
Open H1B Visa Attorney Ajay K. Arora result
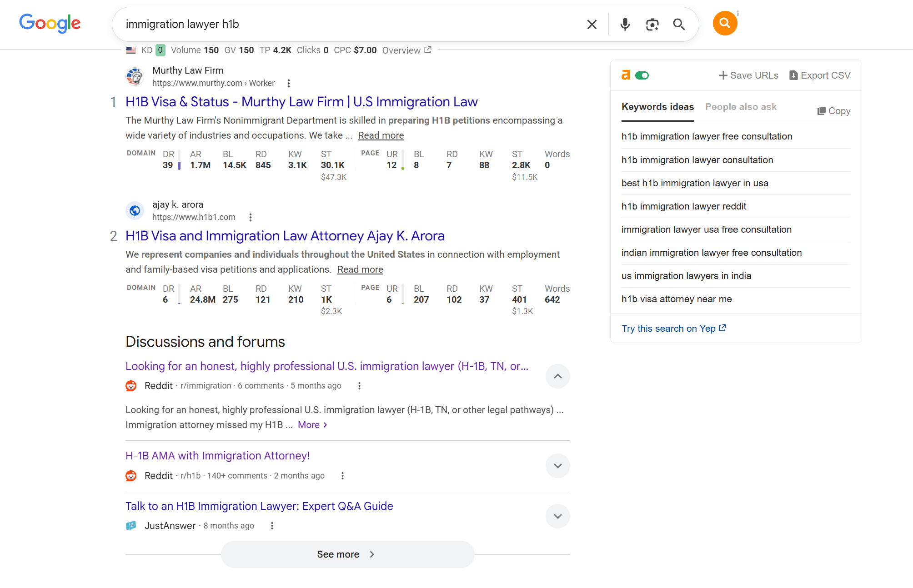tap(285, 236)
